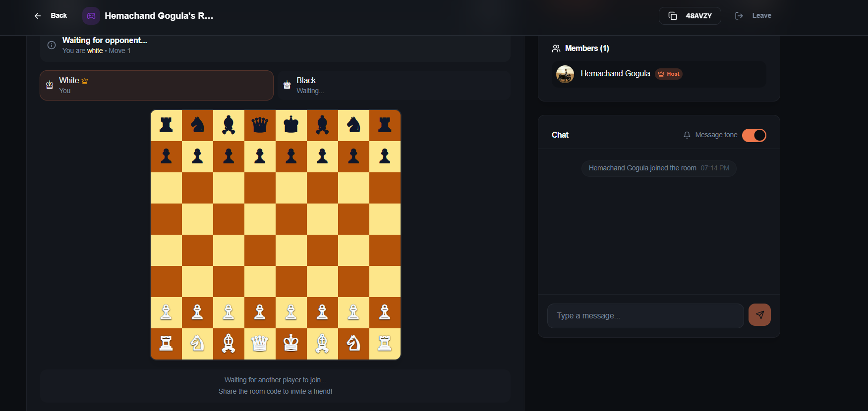This screenshot has height=411, width=868.
Task: Open Hemachand Gogula's avatar picture
Action: pyautogui.click(x=565, y=74)
